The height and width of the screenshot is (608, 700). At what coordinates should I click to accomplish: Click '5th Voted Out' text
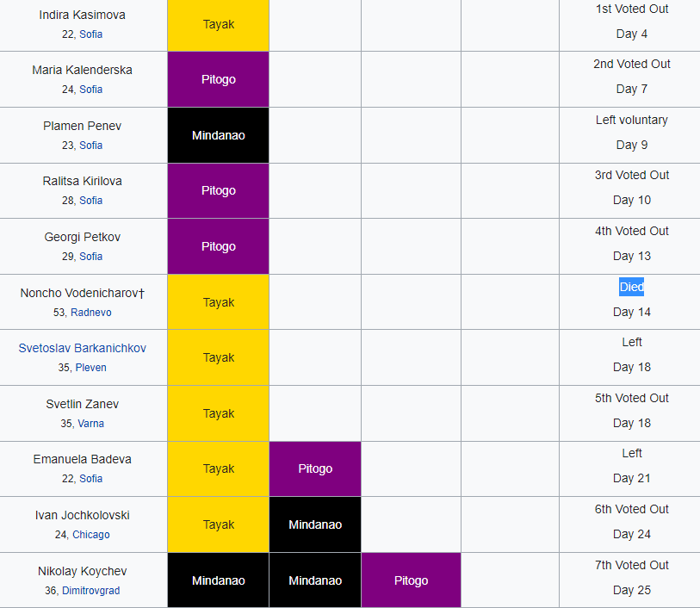[x=632, y=398]
